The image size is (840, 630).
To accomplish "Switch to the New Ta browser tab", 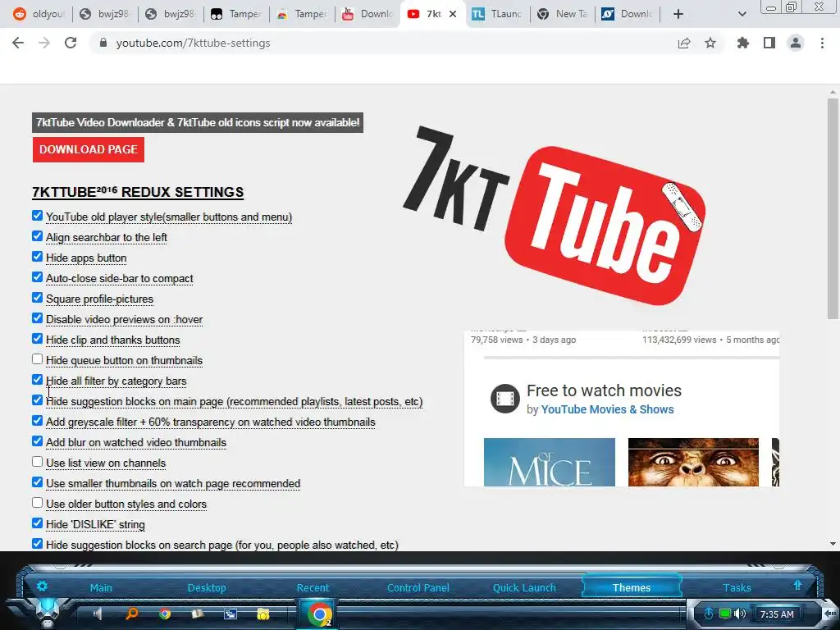I will click(x=563, y=14).
